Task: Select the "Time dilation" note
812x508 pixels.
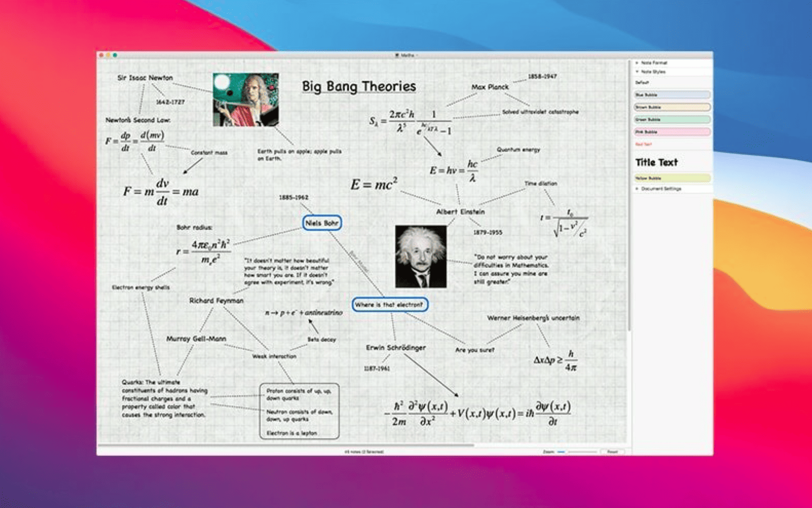Action: (x=541, y=183)
